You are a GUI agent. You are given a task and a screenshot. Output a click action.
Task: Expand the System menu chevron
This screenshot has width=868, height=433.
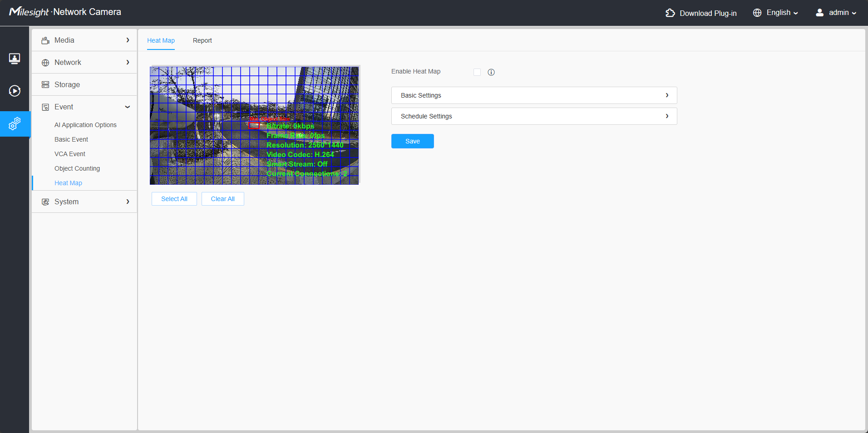click(128, 202)
